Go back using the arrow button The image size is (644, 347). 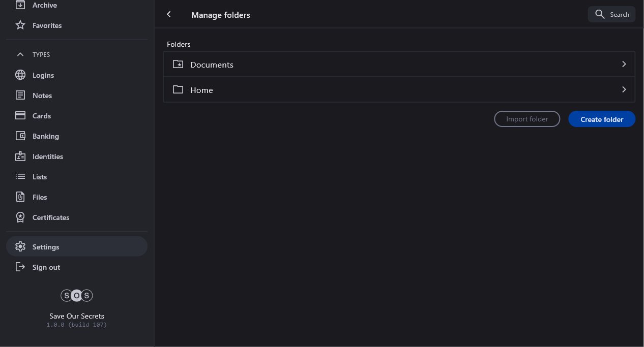tap(169, 15)
